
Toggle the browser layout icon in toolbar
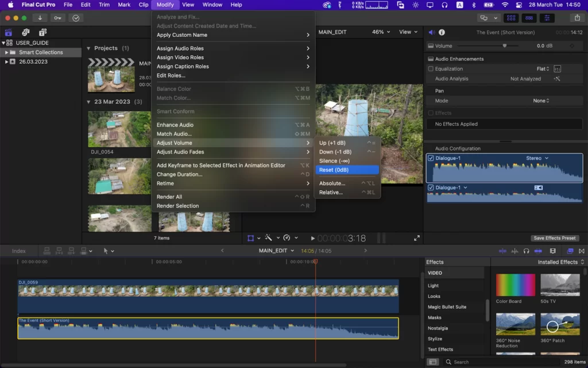click(x=510, y=18)
